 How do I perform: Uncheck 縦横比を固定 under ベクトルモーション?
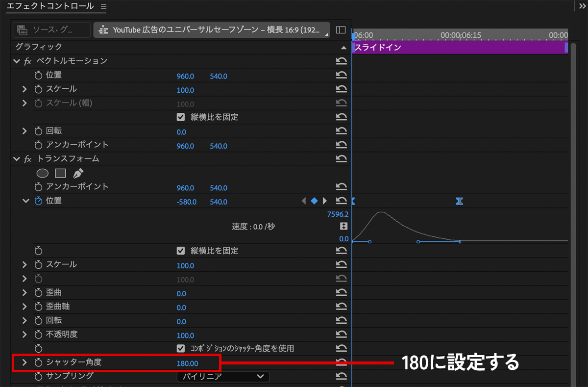coord(181,118)
